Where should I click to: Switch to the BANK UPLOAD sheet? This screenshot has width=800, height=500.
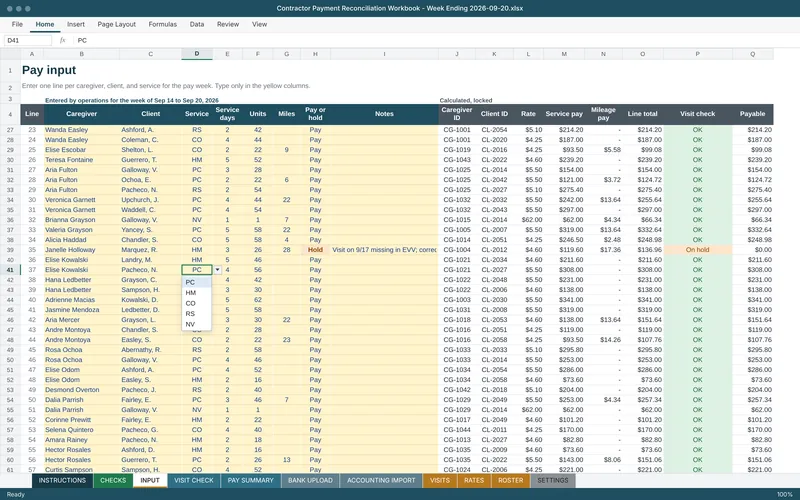310,481
